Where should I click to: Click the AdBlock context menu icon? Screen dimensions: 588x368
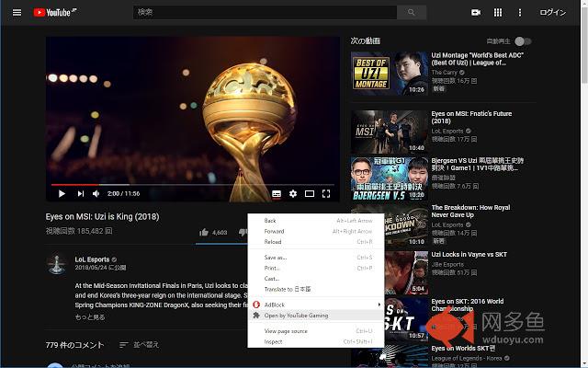[x=256, y=305]
